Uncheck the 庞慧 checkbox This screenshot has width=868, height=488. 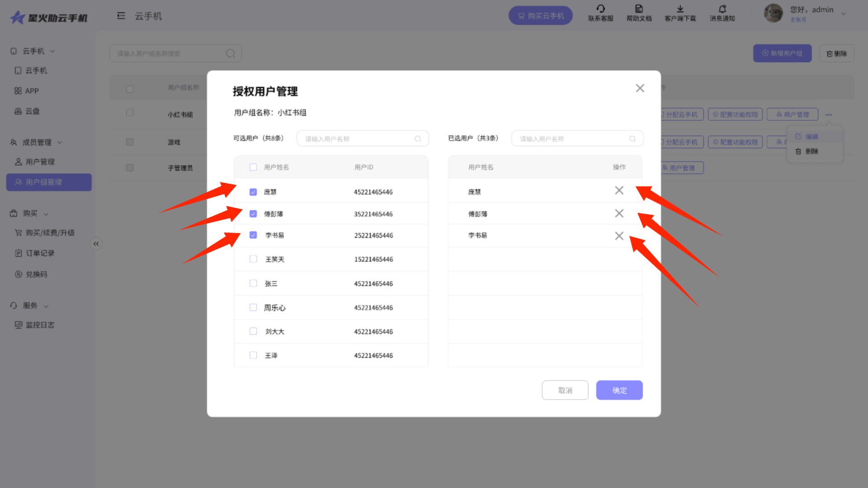click(253, 192)
